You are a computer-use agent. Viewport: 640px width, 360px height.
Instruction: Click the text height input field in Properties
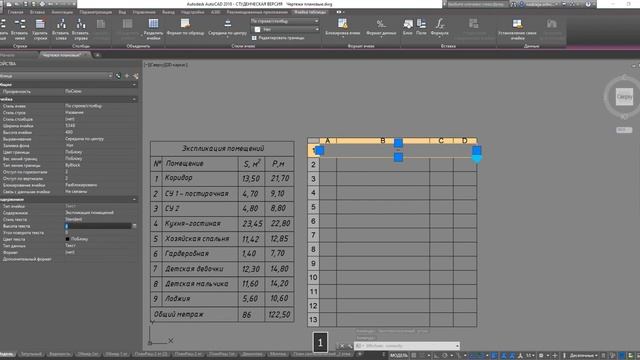[98, 226]
